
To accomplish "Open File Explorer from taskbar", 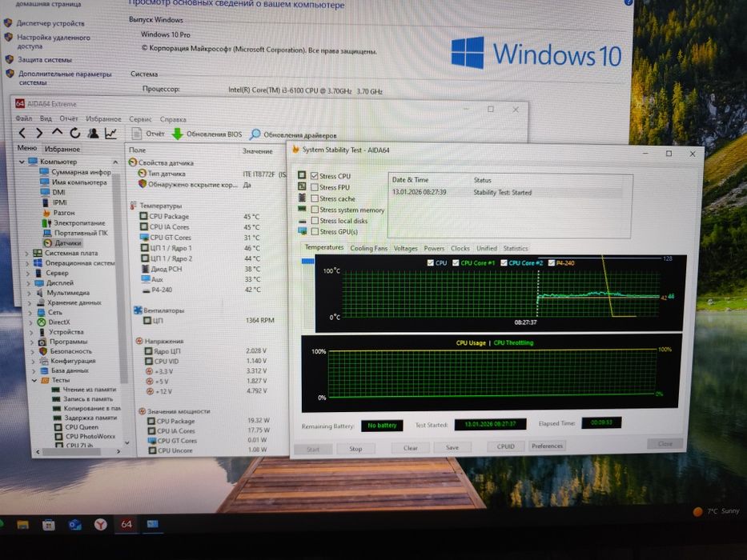I will pos(22,525).
